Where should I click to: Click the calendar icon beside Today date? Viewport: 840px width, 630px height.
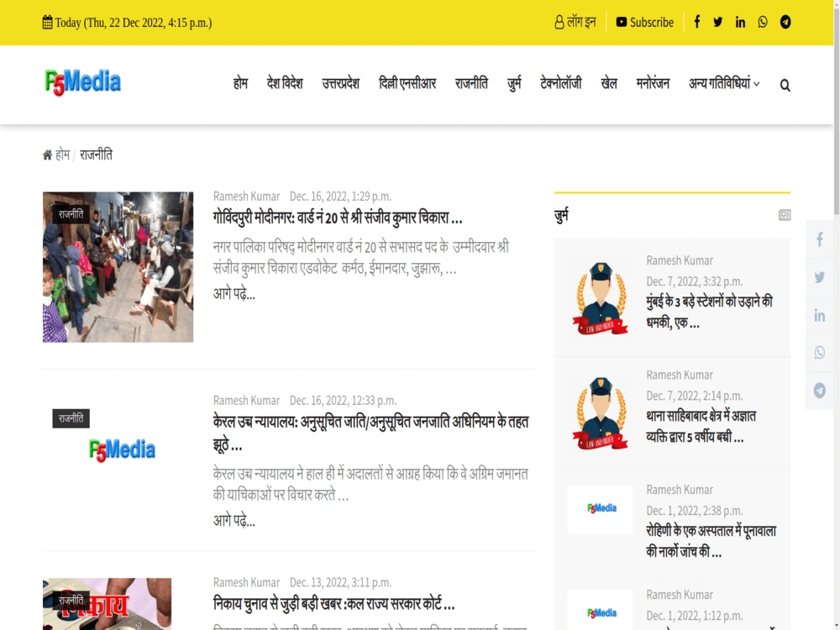47,23
